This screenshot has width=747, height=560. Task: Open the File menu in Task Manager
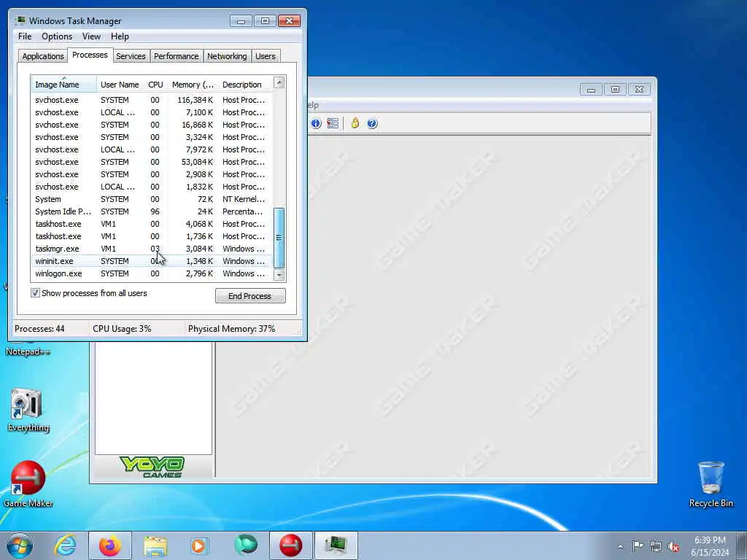25,36
